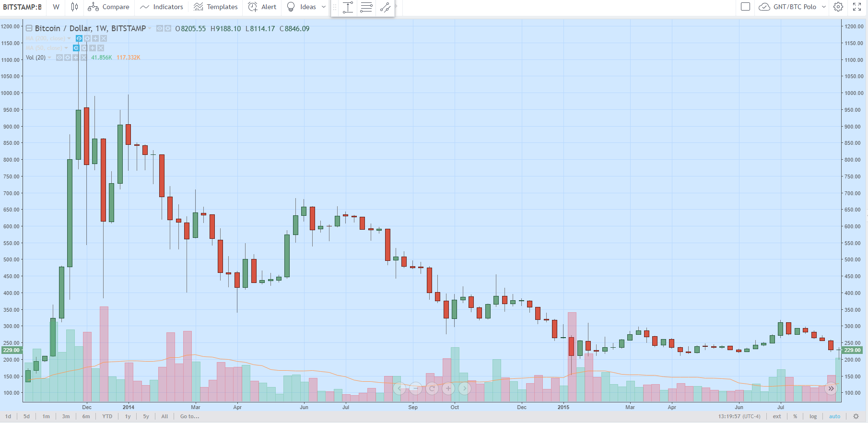Click the 229.00 price label on right axis
The image size is (868, 423).
852,350
